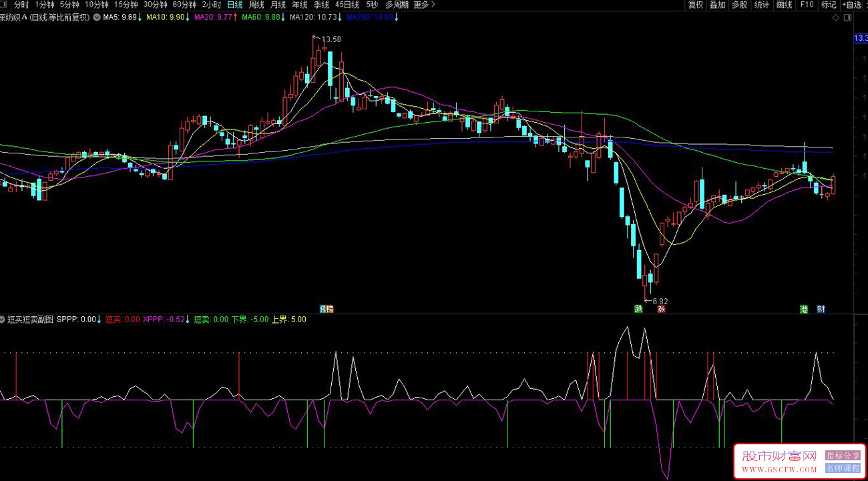This screenshot has width=868, height=481.
Task: Click the 港 info marker icon
Action: [x=804, y=309]
